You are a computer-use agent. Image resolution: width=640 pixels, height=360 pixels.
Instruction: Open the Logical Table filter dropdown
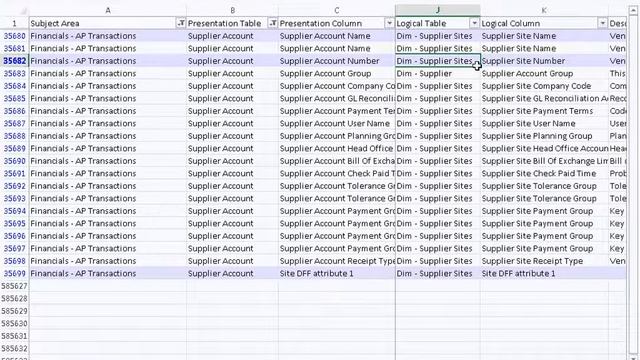474,23
